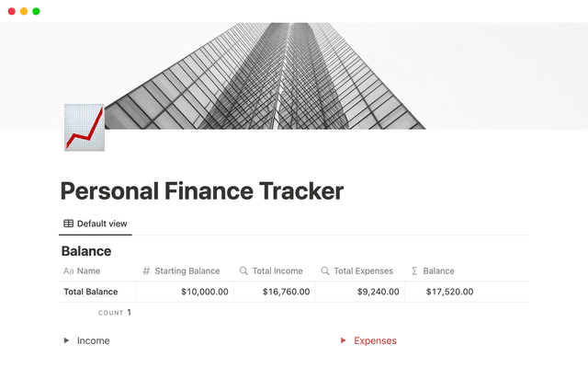Open the COUNT calculation dropdown

pos(115,313)
